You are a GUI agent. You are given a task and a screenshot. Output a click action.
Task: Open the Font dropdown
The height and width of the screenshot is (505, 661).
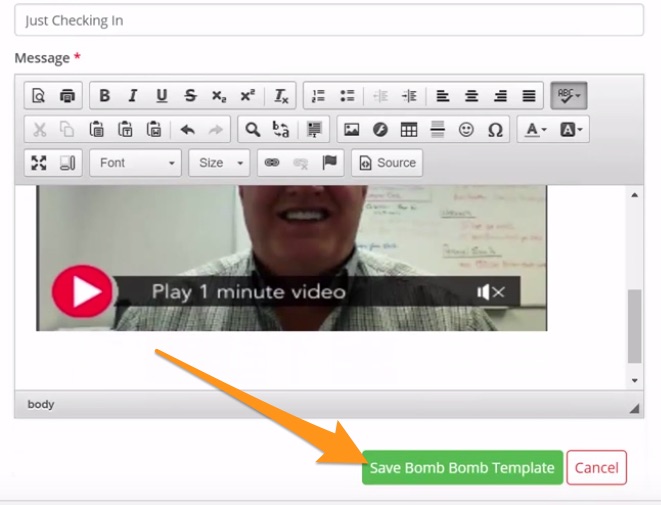click(x=136, y=163)
